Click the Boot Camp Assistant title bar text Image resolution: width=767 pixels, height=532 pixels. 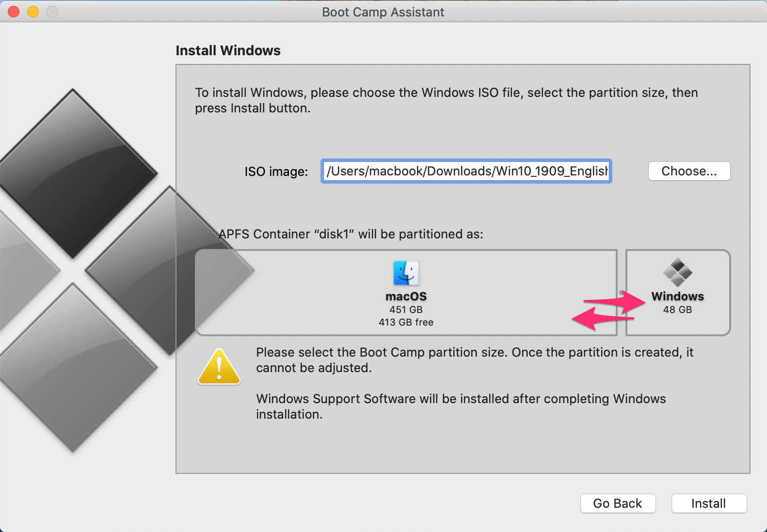pos(383,12)
